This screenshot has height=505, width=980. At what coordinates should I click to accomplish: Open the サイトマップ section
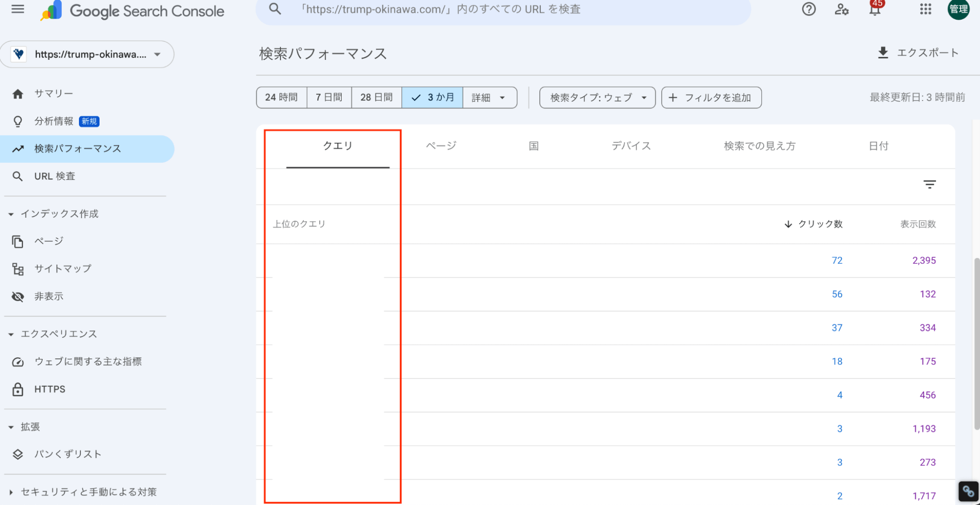62,268
